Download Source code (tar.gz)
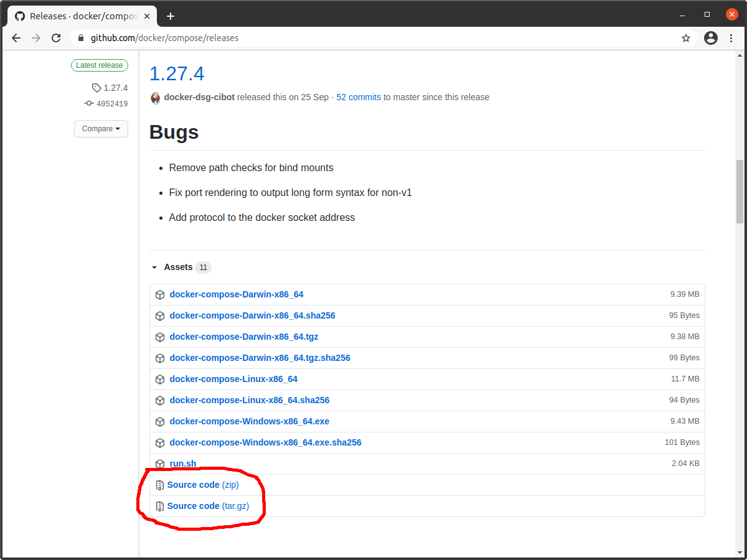Image resolution: width=747 pixels, height=560 pixels. (x=208, y=506)
